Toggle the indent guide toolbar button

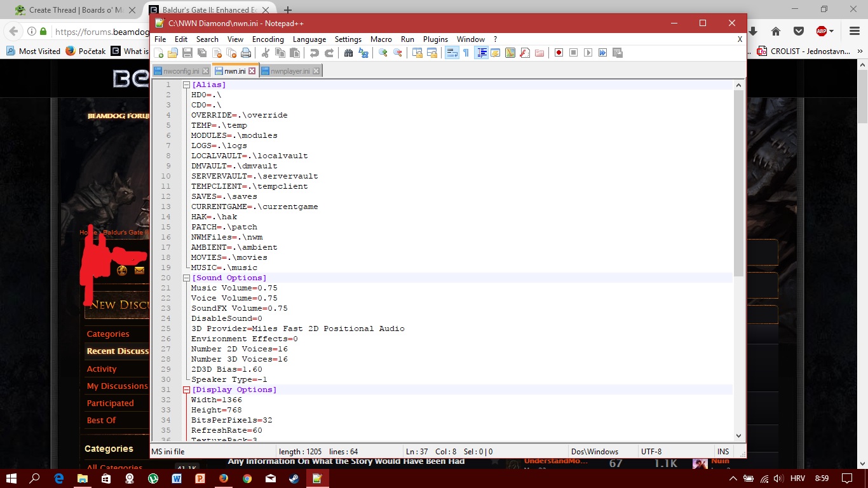point(482,53)
